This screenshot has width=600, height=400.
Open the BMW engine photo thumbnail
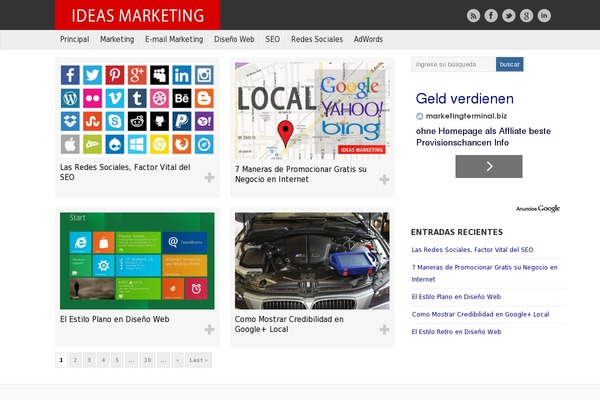point(312,261)
